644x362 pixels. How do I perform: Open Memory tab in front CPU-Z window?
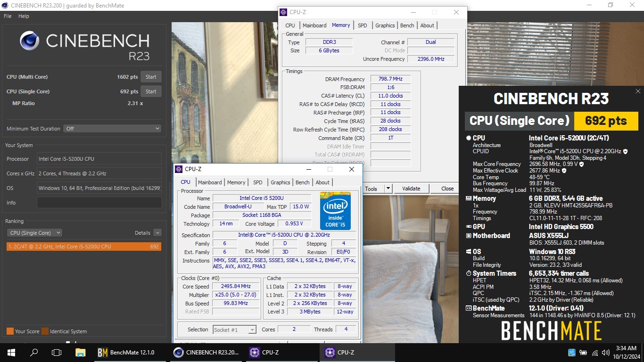(x=236, y=182)
